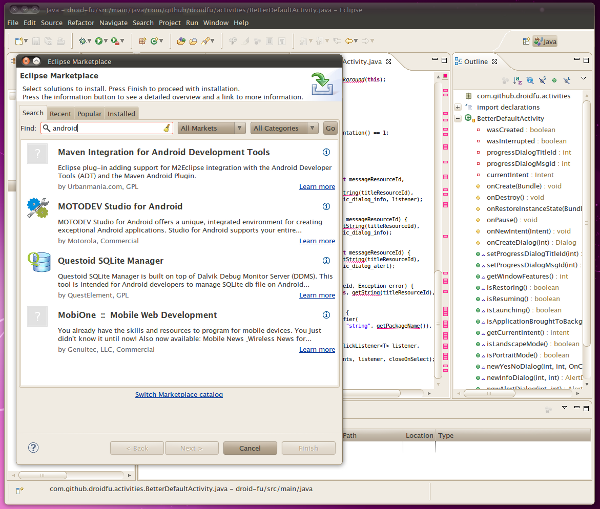Open the New wizard toolbar icon
Screen dimensions: 600x509
tap(18, 41)
